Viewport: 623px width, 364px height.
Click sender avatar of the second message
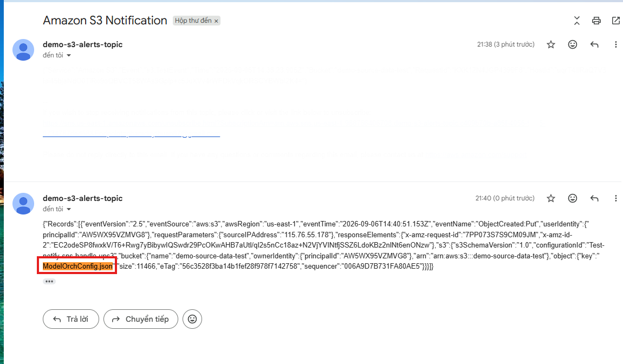[x=23, y=204]
